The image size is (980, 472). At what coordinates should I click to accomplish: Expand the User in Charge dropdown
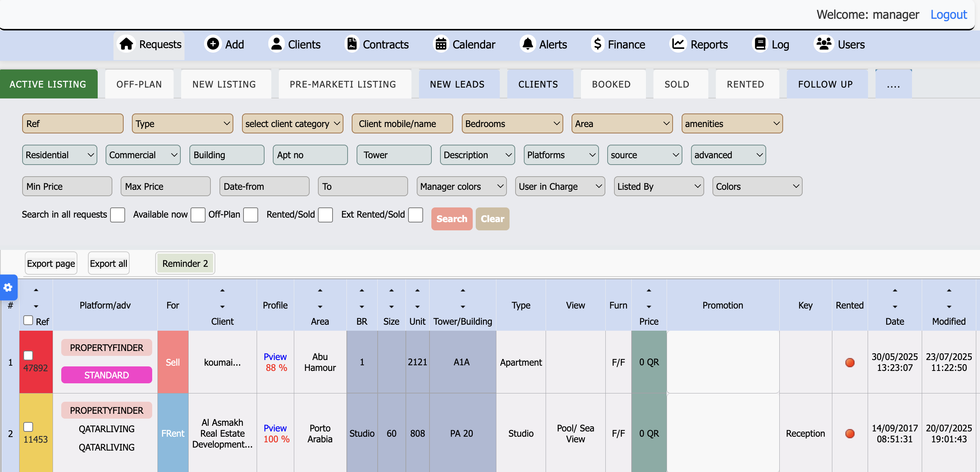560,186
